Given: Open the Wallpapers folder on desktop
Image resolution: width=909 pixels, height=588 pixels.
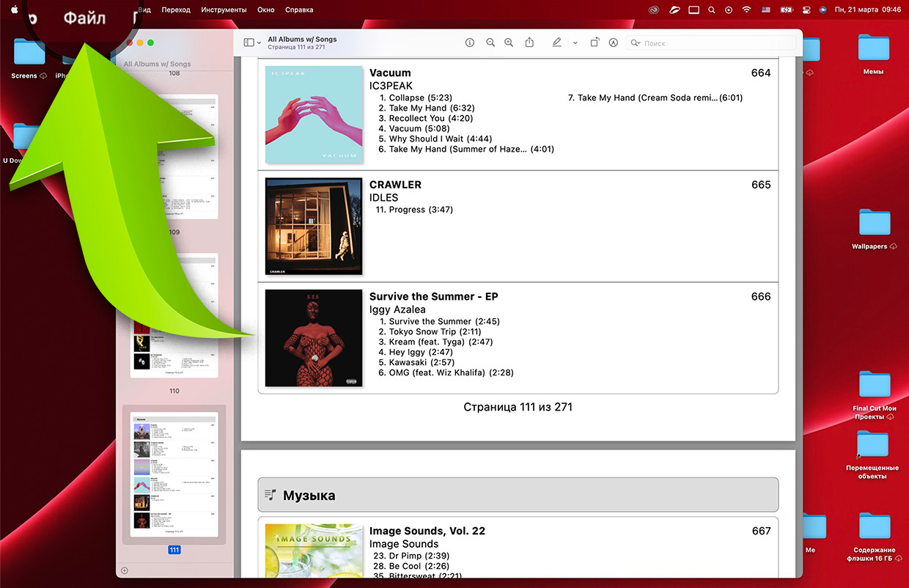Looking at the screenshot, I should coord(874,224).
